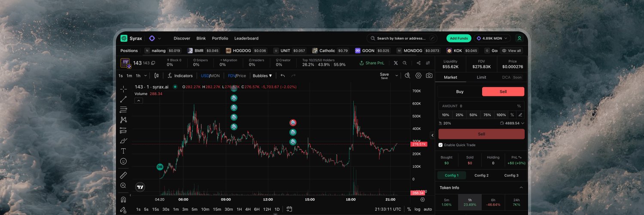
Task: Open the Indicators button
Action: coord(180,76)
